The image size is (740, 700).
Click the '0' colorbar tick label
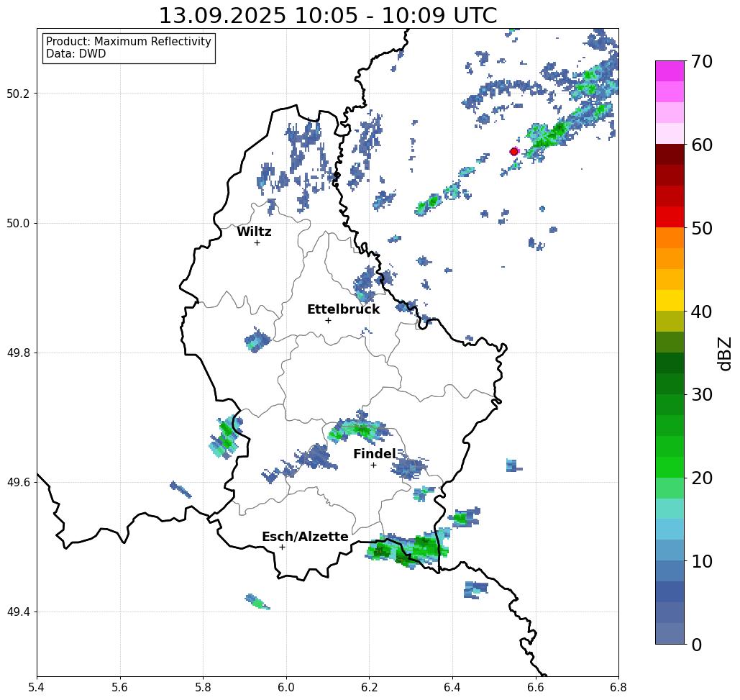coord(696,645)
